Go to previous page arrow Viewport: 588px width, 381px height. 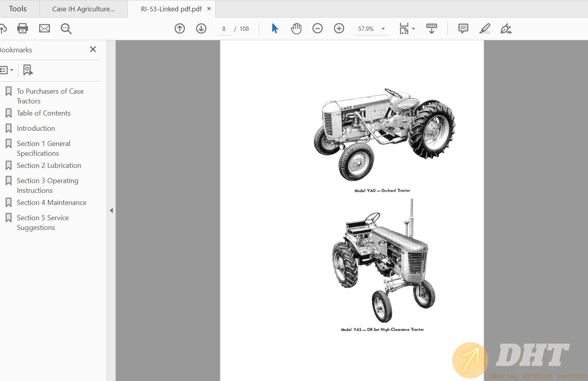180,28
